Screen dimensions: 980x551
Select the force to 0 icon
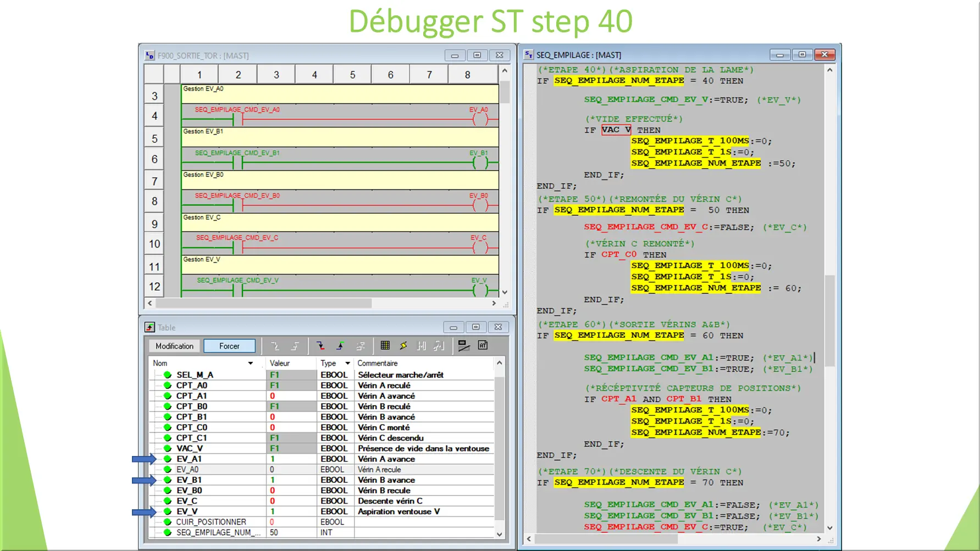[275, 346]
